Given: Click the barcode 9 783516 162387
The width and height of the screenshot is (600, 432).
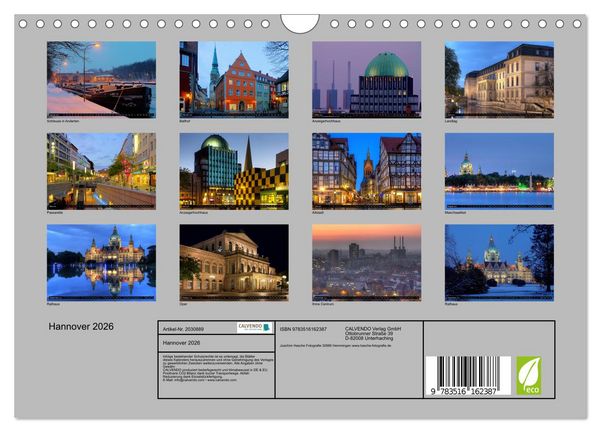Looking at the screenshot, I should [x=468, y=376].
